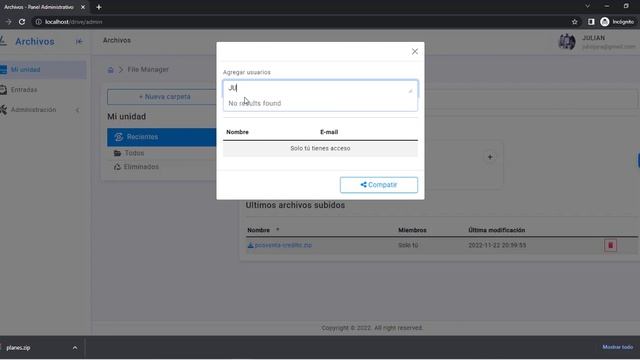Viewport: 640px width, 360px height.
Task: Select the E-mail column header in dialog
Action: [329, 132]
